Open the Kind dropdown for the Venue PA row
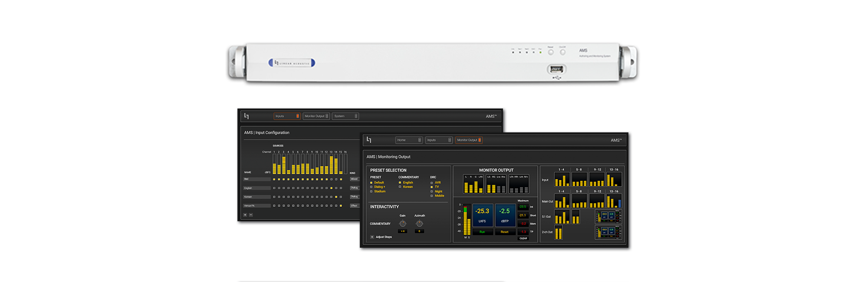The image size is (868, 282). (x=355, y=206)
